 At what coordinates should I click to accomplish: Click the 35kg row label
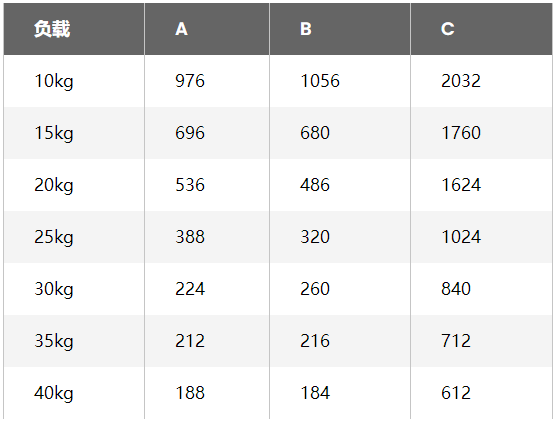pos(54,341)
